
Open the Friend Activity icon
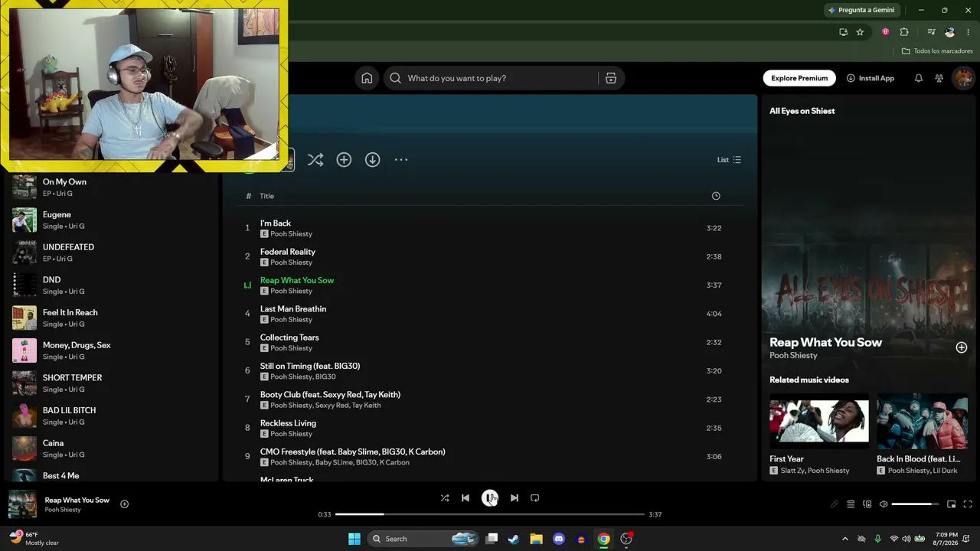point(939,78)
